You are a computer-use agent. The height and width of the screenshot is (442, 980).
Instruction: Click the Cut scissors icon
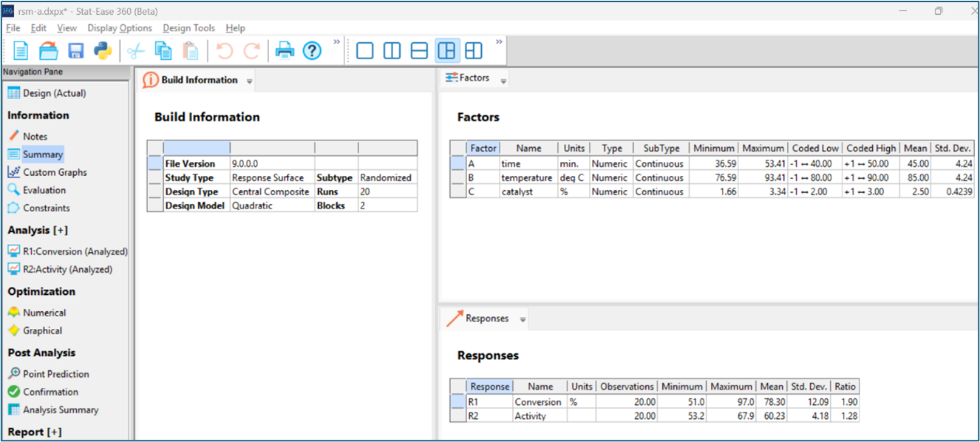[135, 51]
